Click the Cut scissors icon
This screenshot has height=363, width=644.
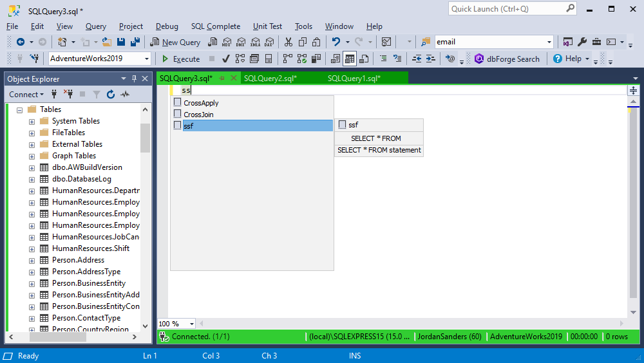(289, 42)
